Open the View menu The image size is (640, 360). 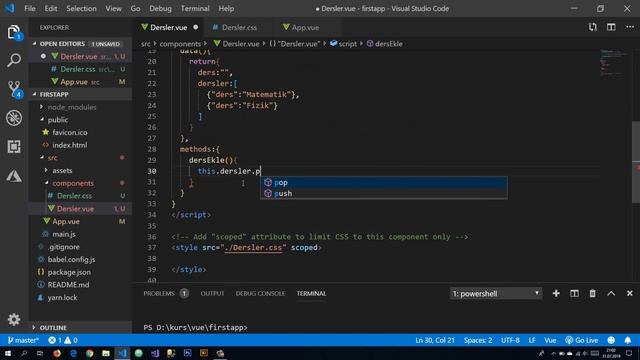tap(113, 8)
